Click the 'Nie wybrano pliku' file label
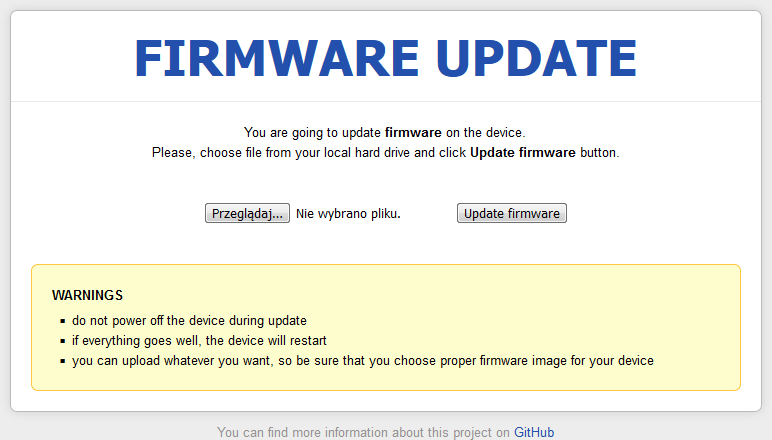The width and height of the screenshot is (772, 440). click(348, 213)
